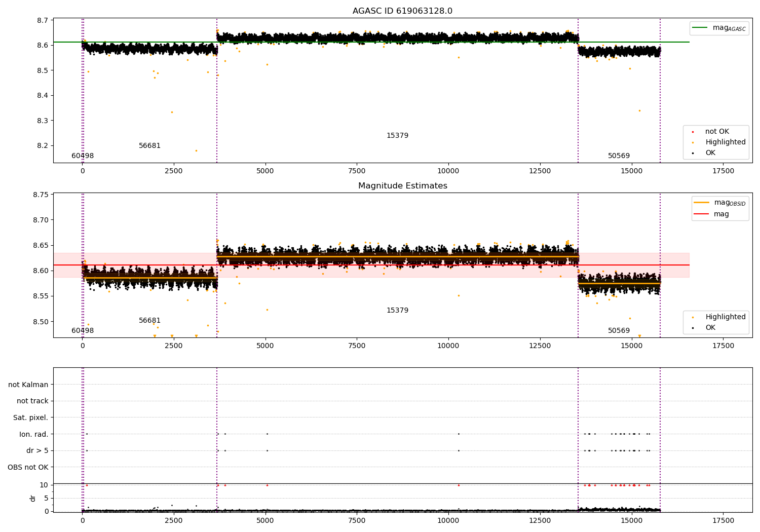Click the 'Sat. pixel.' axis label

[x=31, y=417]
